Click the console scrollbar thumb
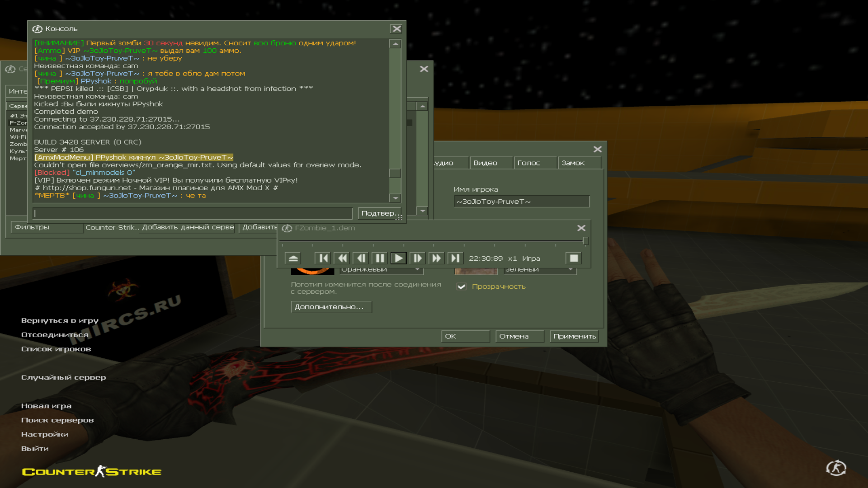The width and height of the screenshot is (868, 488). [395, 173]
